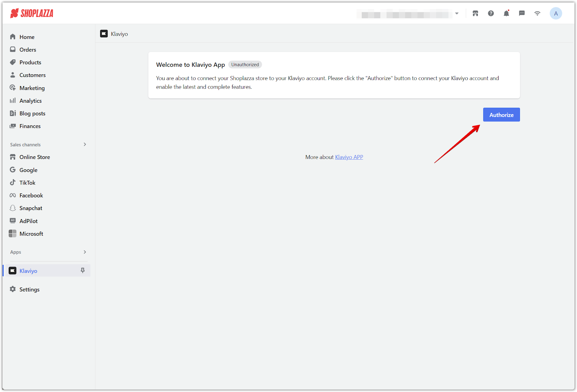Open Google sales channel label
This screenshot has height=392, width=577.
pyautogui.click(x=28, y=170)
